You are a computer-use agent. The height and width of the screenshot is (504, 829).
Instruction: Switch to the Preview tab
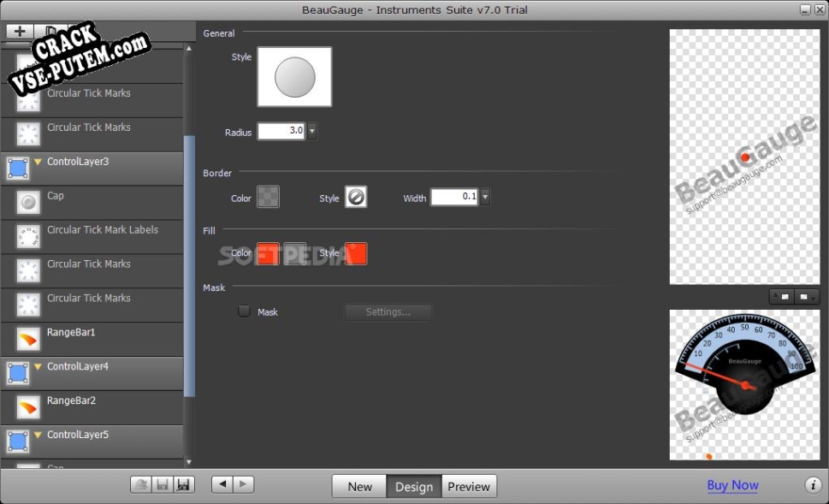coord(469,487)
